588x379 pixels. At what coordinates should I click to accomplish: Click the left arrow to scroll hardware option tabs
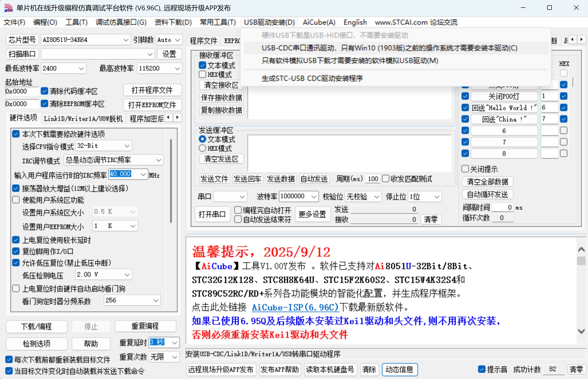(169, 118)
